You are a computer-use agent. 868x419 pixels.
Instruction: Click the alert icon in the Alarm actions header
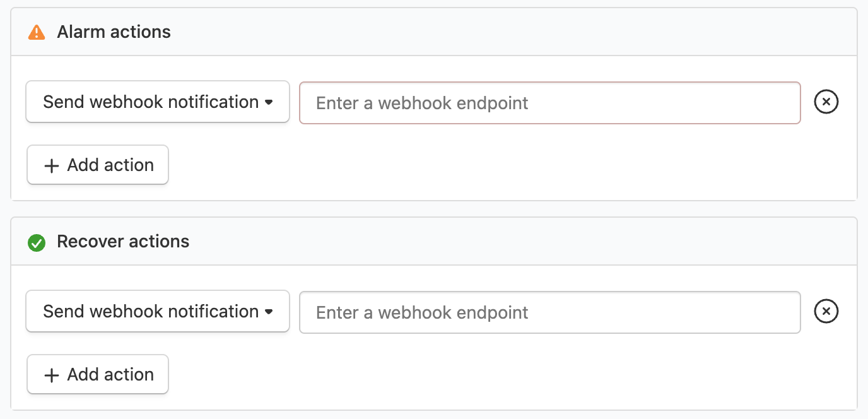(37, 32)
